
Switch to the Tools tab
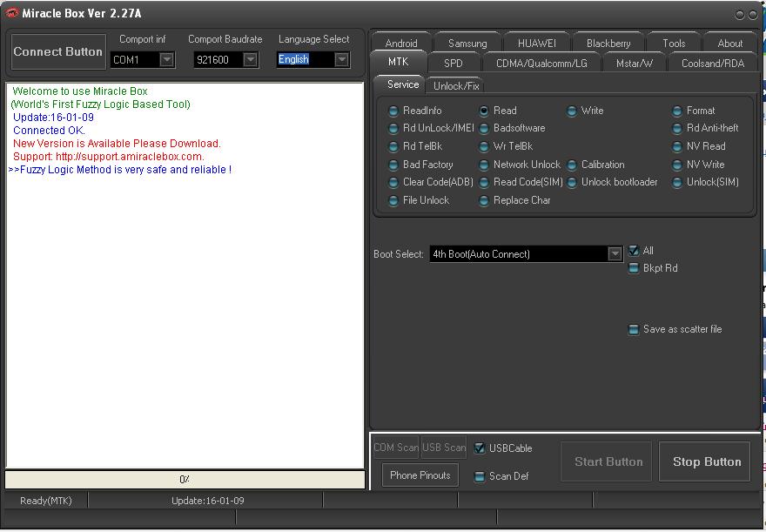click(674, 43)
